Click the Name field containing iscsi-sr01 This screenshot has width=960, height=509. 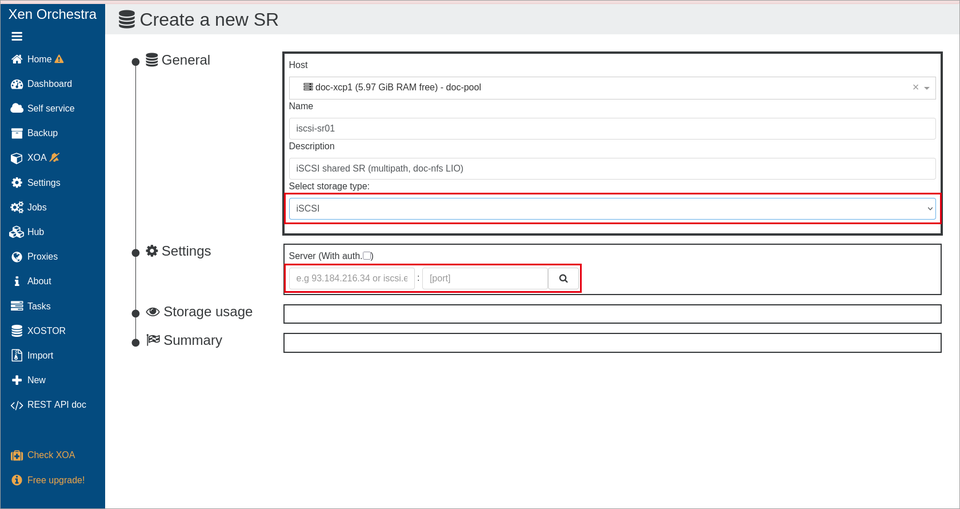[612, 129]
